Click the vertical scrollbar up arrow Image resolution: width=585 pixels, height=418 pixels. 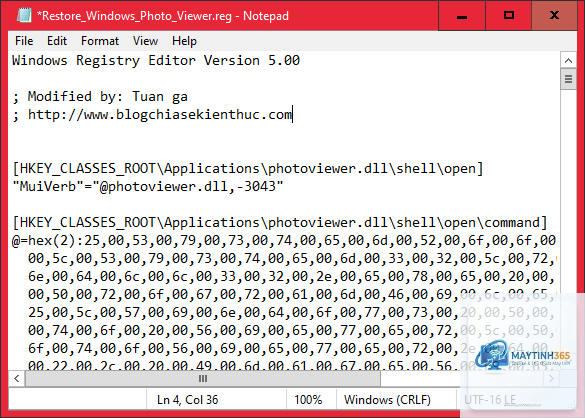point(568,60)
